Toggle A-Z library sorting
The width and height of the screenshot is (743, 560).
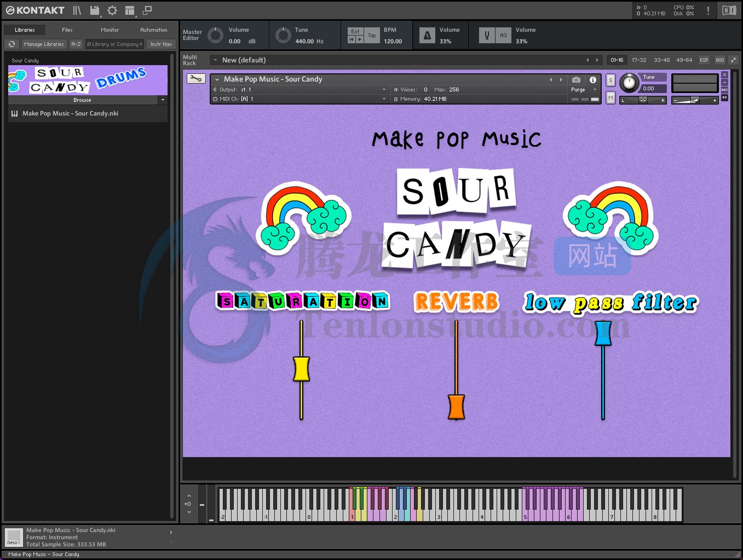tap(76, 44)
